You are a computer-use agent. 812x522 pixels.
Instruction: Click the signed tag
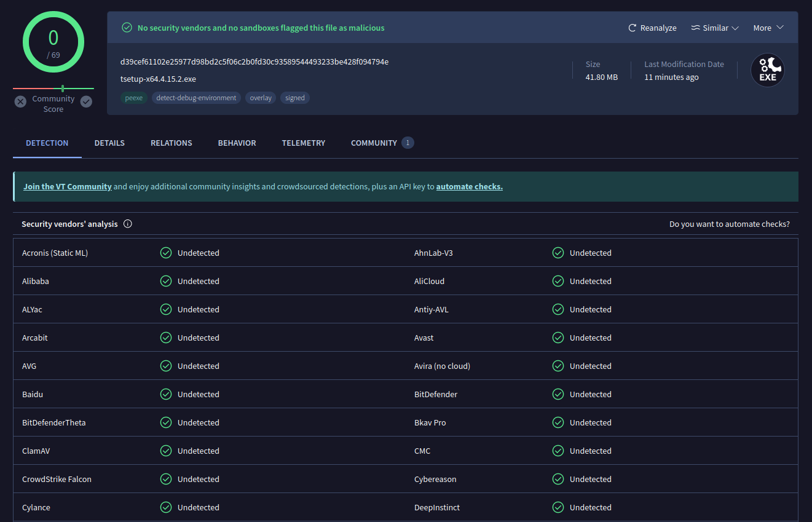coord(295,98)
